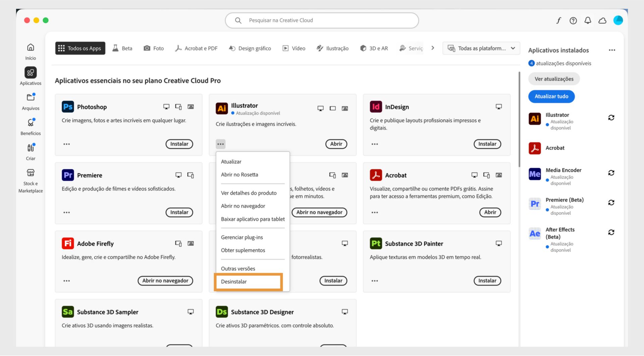Select the Aplicativos sidebar icon
The width and height of the screenshot is (644, 356).
click(31, 72)
